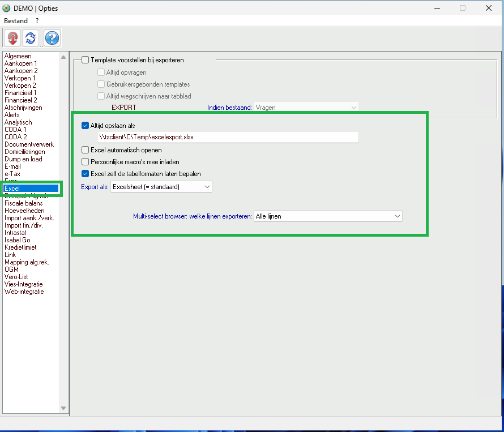504x432 pixels.
Task: Open the Bestand menu
Action: pos(16,21)
